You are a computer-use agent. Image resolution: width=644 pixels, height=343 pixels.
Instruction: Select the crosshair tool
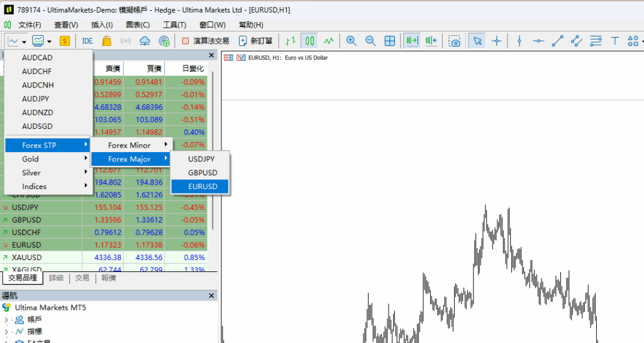coord(497,41)
